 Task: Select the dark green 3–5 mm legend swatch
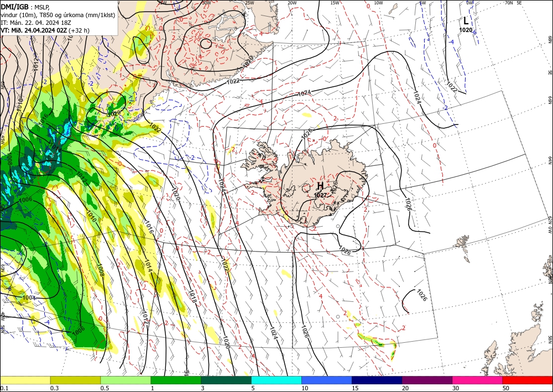[226, 380]
